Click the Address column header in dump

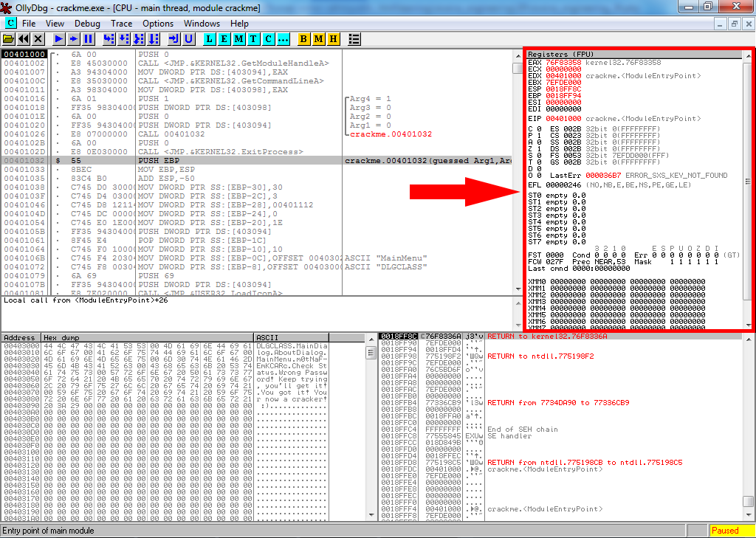tap(21, 337)
